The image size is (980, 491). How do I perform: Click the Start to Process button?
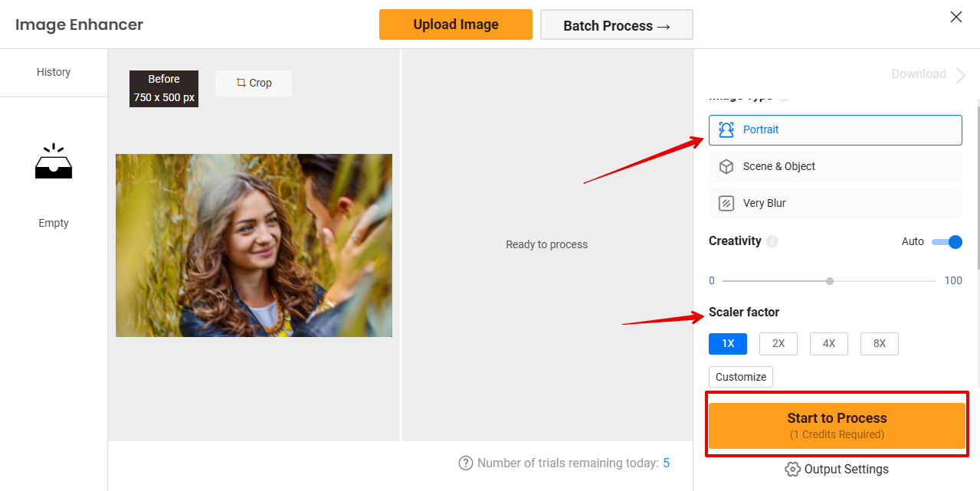(x=836, y=425)
